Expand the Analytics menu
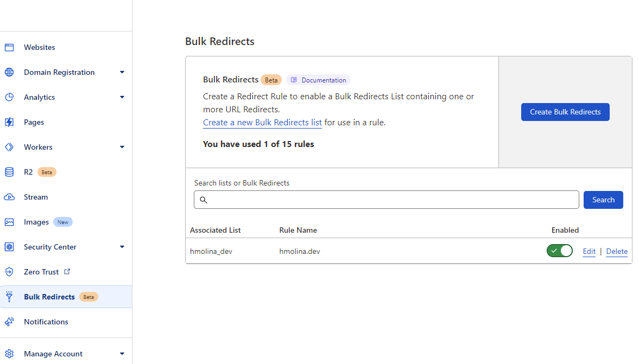The width and height of the screenshot is (639, 364). coord(122,97)
